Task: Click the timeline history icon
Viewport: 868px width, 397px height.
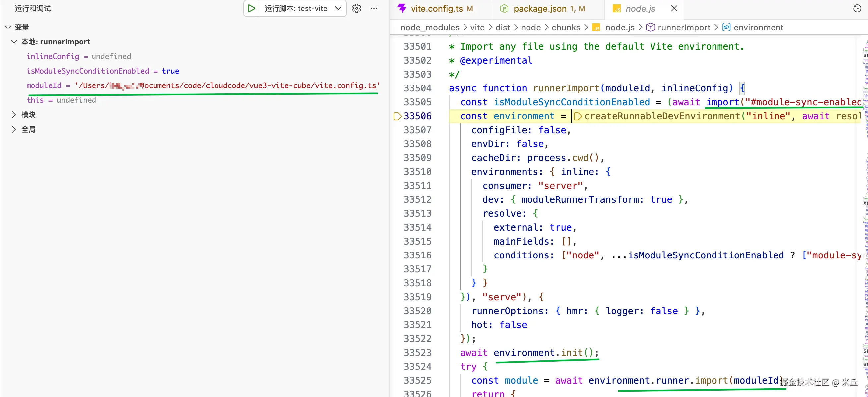Action: pos(857,8)
